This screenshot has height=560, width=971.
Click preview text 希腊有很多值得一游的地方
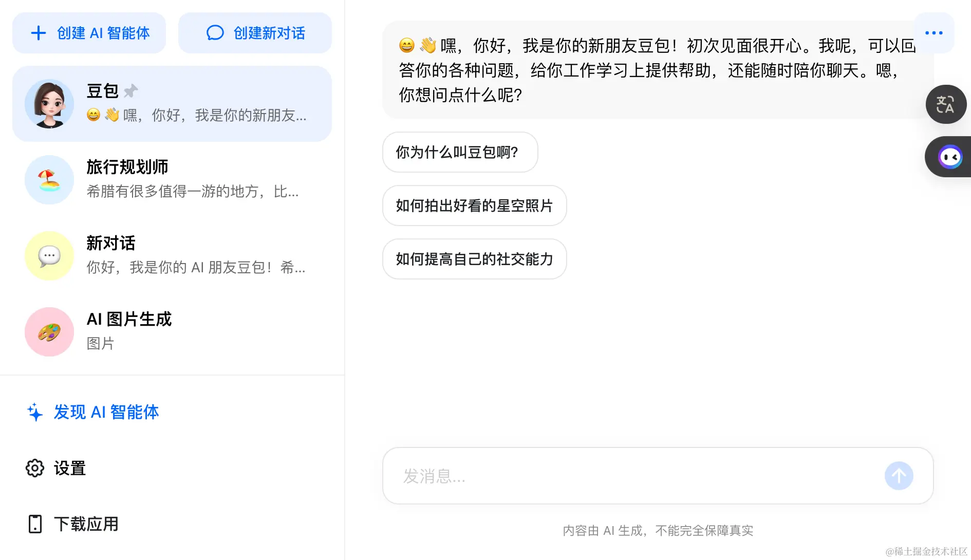[x=192, y=191]
